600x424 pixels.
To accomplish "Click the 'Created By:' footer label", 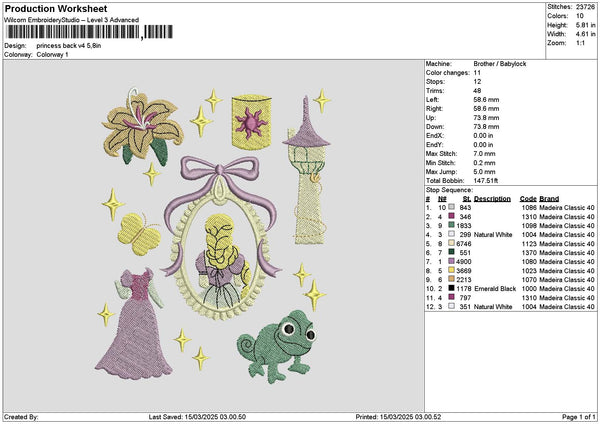I will pyautogui.click(x=21, y=417).
